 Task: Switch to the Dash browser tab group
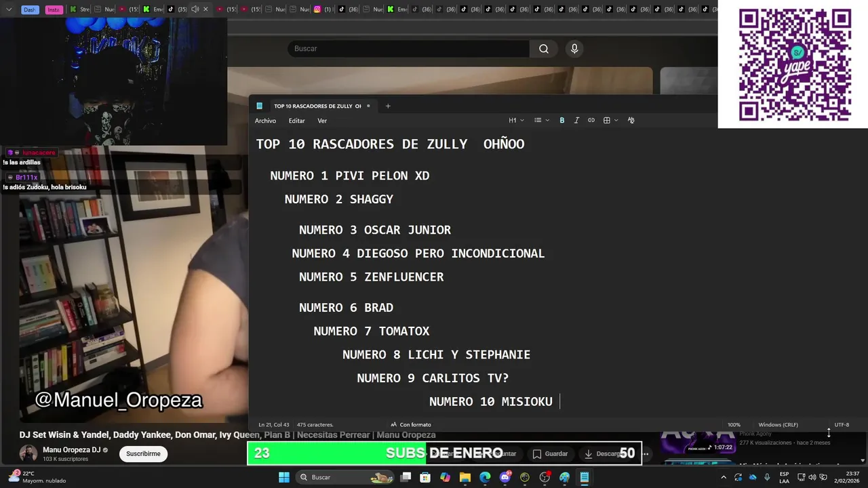[x=30, y=9]
